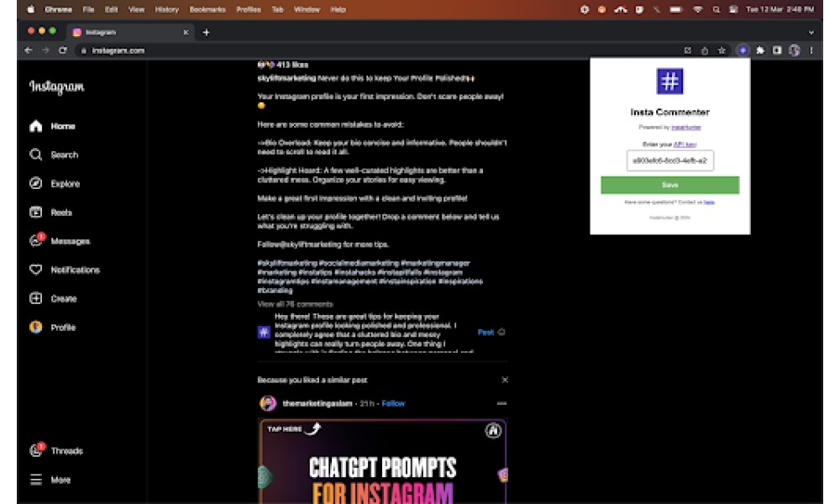
Task: Toggle Chrome's side panel icon
Action: click(777, 50)
